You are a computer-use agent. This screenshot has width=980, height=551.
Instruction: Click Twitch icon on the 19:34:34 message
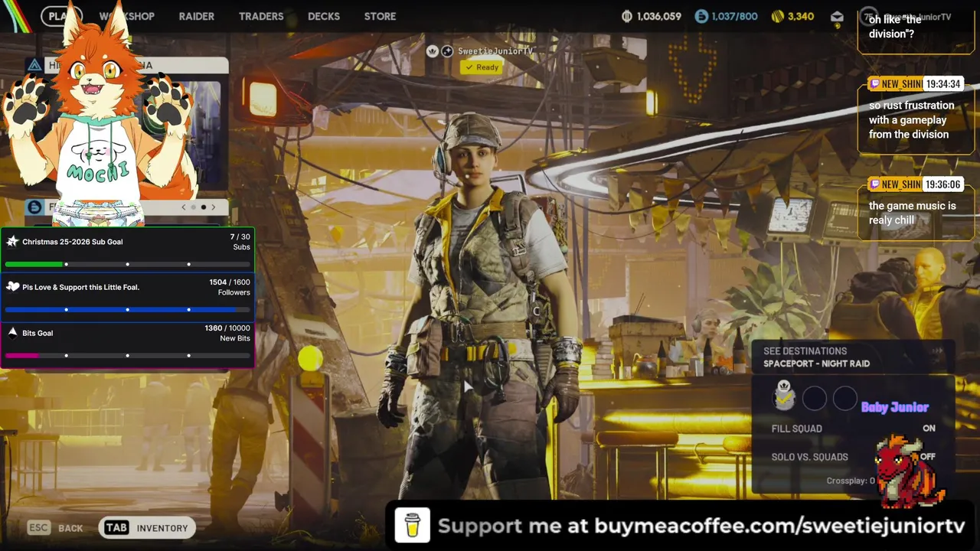[874, 84]
